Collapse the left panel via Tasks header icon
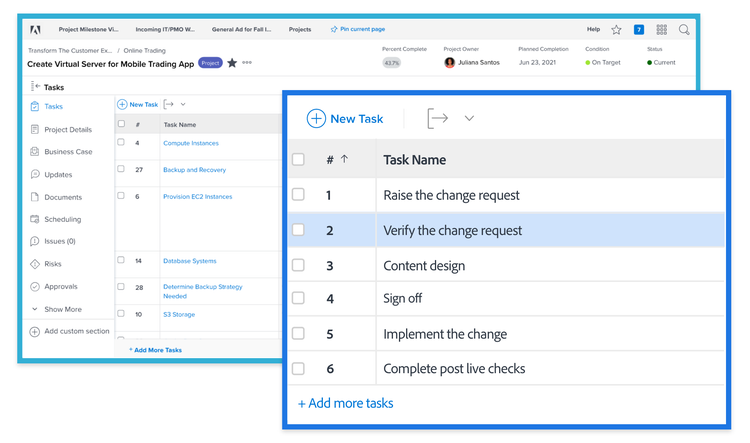 point(35,86)
